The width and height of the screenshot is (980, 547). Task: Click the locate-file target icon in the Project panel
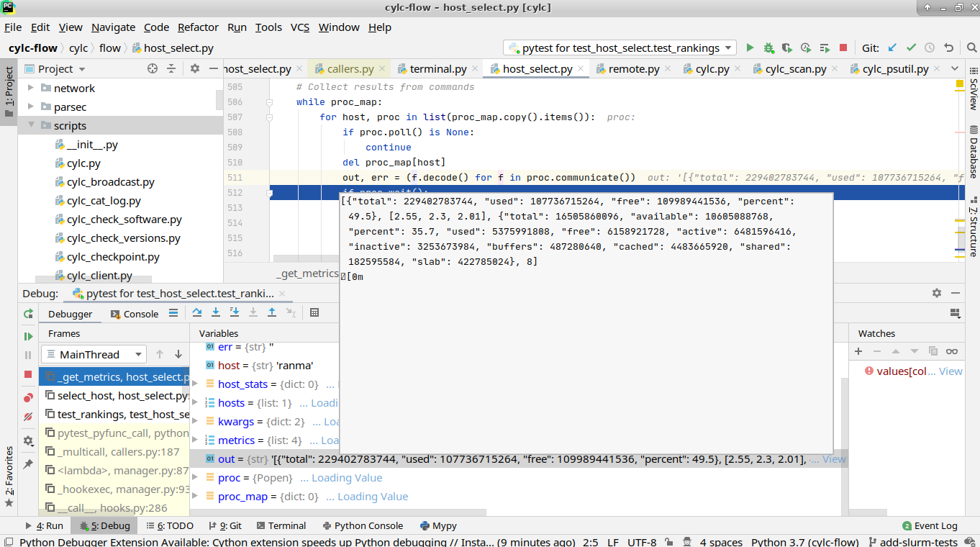point(153,68)
